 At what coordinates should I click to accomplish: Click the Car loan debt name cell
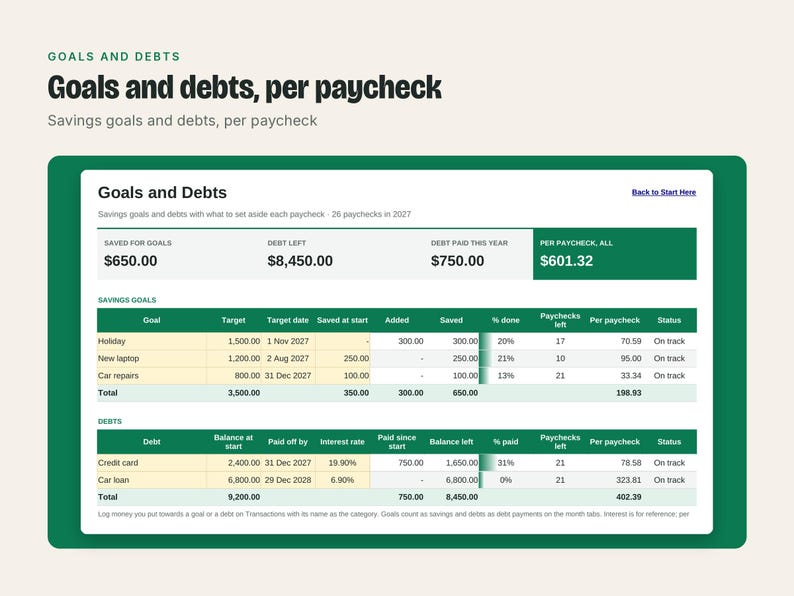151,480
